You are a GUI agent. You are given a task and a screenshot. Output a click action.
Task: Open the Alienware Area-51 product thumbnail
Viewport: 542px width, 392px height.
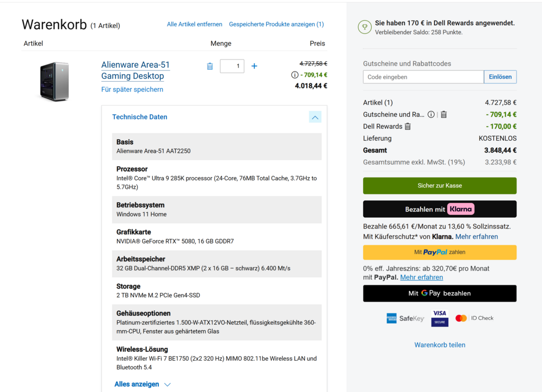[x=54, y=81]
